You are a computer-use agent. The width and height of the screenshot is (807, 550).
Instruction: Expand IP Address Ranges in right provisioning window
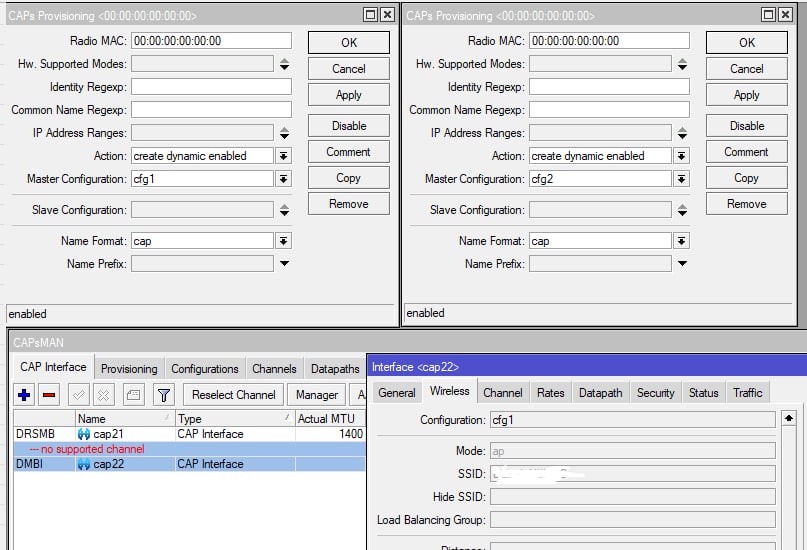pyautogui.click(x=682, y=133)
